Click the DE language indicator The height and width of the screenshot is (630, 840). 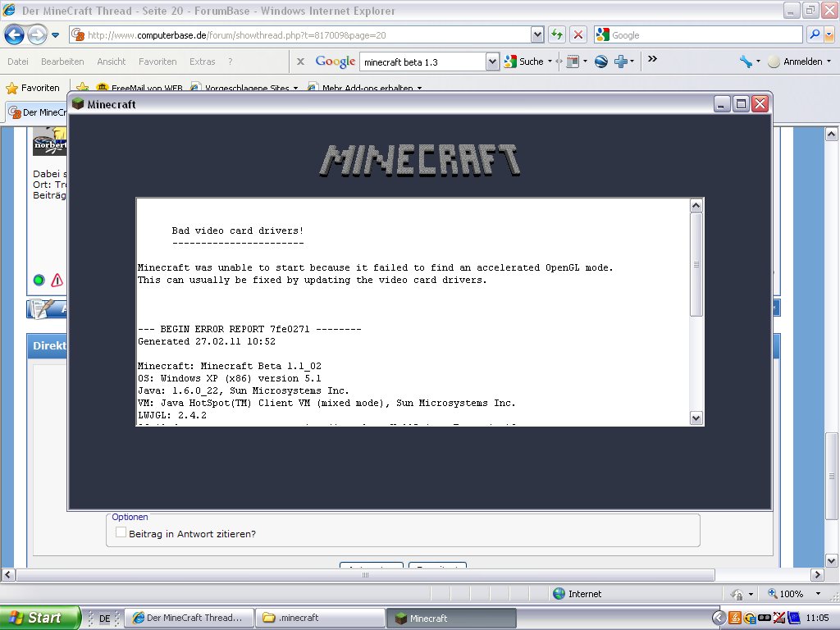tap(104, 619)
